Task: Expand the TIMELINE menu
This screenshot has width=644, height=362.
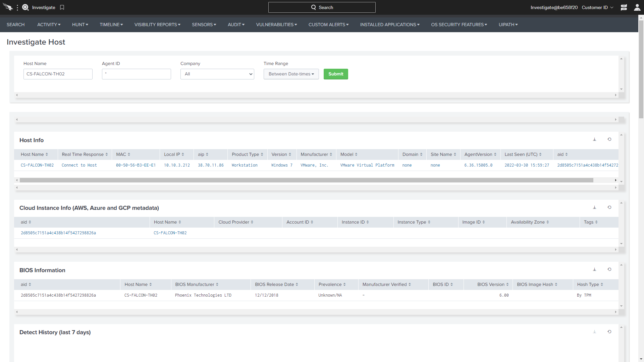Action: point(111,25)
